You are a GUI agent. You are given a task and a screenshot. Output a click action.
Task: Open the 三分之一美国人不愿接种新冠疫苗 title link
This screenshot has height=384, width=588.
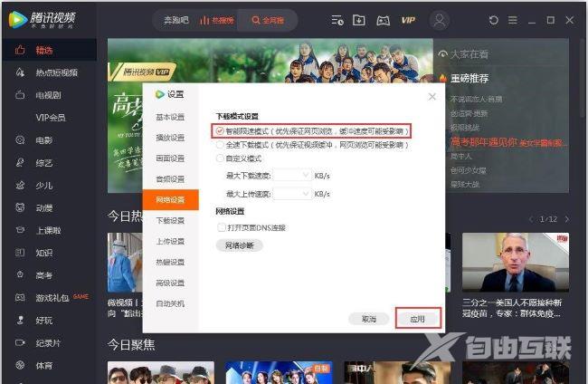click(512, 308)
